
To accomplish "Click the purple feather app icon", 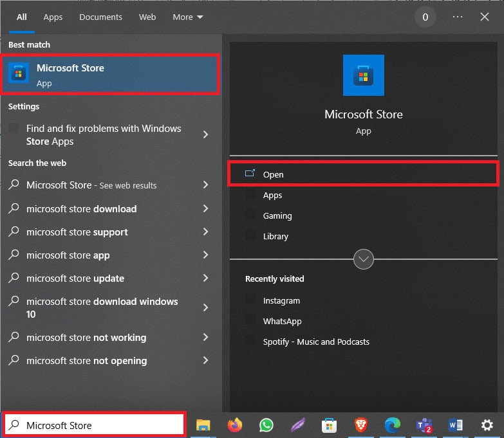I will [x=297, y=425].
